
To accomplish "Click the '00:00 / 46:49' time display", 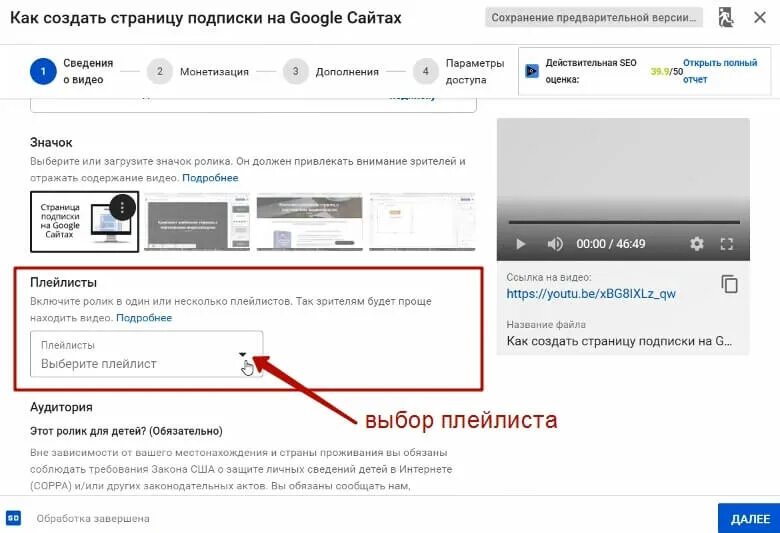I will point(610,244).
